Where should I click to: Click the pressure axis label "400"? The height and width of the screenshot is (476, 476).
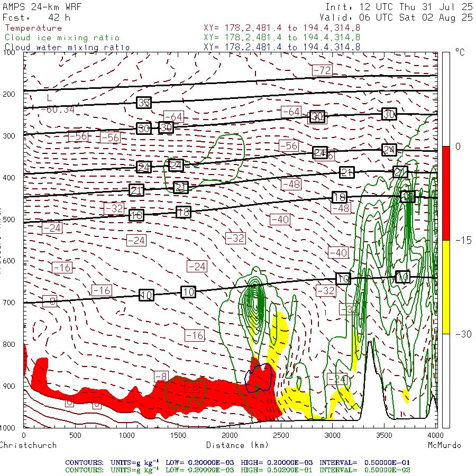9,178
